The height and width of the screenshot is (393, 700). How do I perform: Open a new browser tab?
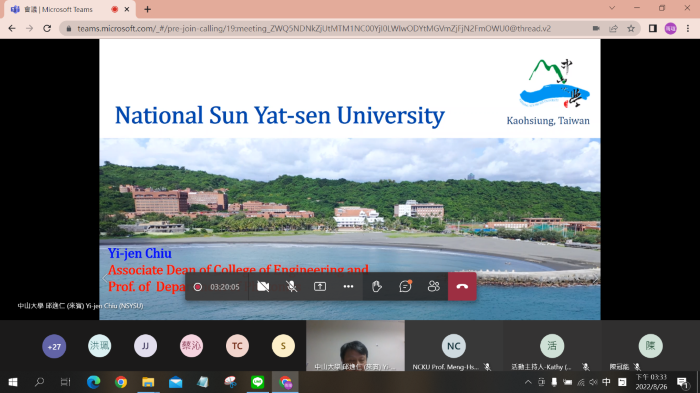click(x=147, y=9)
